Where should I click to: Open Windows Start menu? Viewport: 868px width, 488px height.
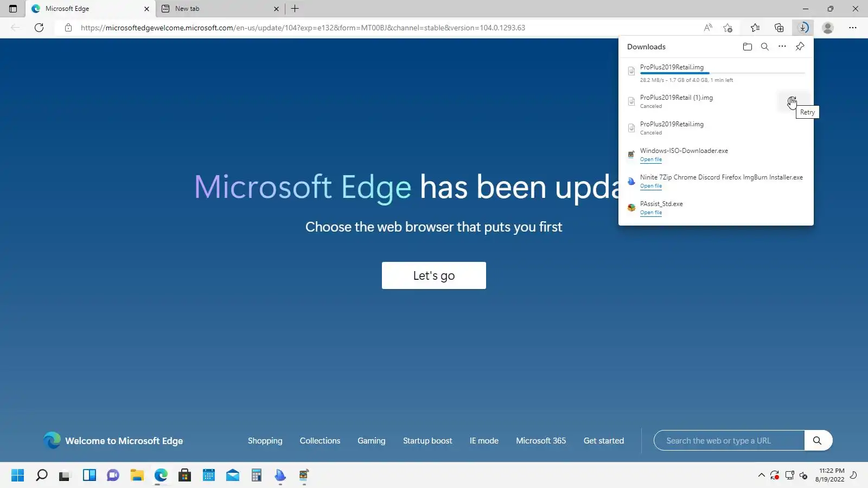pyautogui.click(x=17, y=476)
